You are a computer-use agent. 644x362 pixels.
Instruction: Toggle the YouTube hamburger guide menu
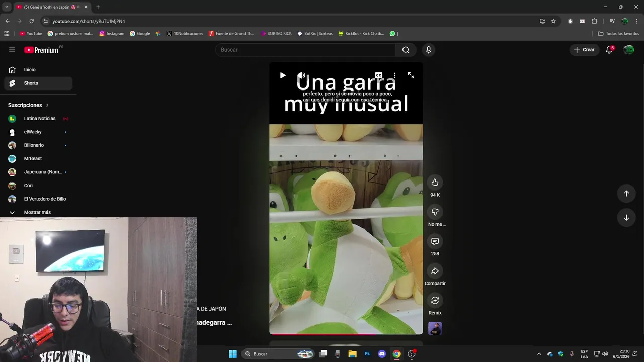tap(12, 50)
